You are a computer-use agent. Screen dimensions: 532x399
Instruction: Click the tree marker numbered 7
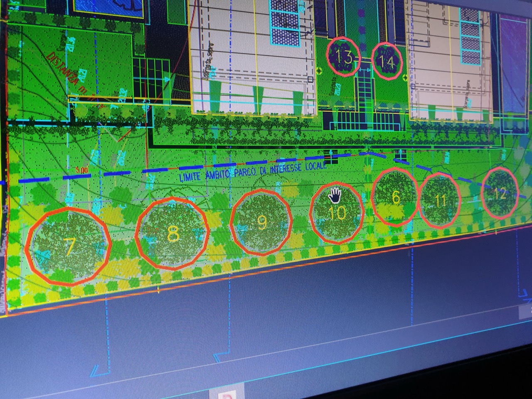pos(69,246)
